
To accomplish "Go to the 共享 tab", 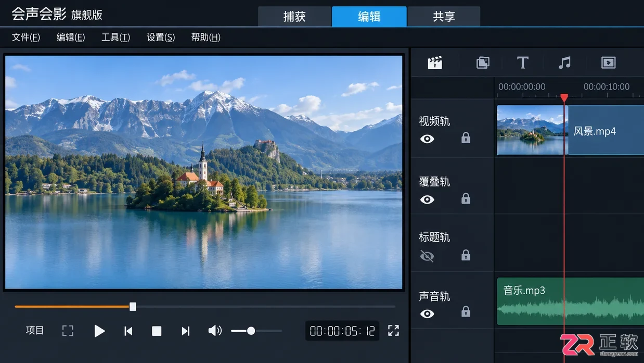I will click(444, 16).
